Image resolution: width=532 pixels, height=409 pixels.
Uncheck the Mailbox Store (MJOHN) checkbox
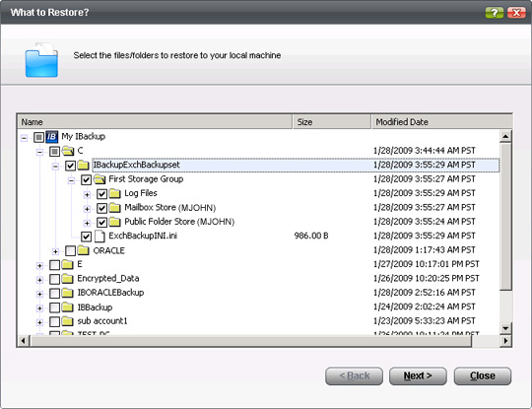click(101, 208)
